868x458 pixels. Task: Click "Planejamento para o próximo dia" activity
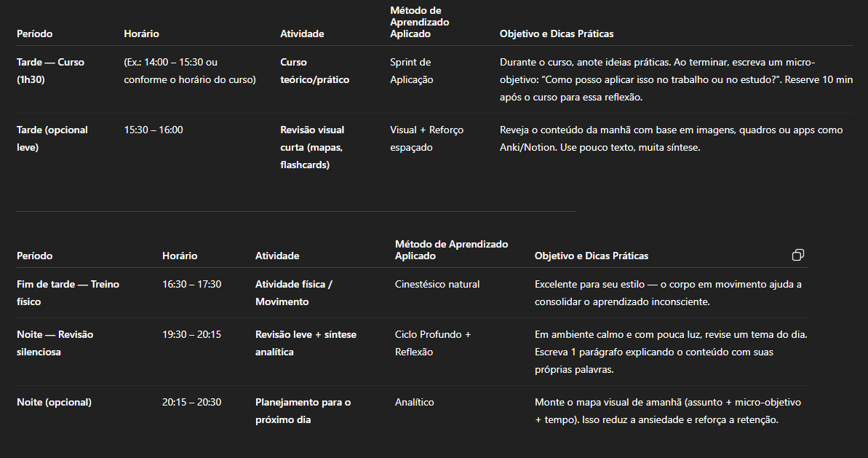(x=303, y=411)
